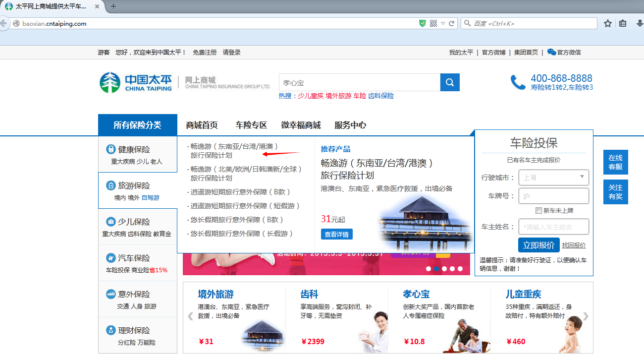Open the 车险专区 nav item
The width and height of the screenshot is (644, 363).
pyautogui.click(x=251, y=125)
